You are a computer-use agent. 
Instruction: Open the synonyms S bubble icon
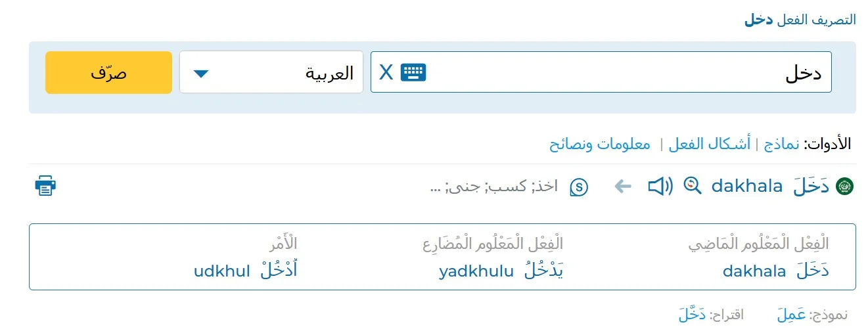pyautogui.click(x=579, y=187)
